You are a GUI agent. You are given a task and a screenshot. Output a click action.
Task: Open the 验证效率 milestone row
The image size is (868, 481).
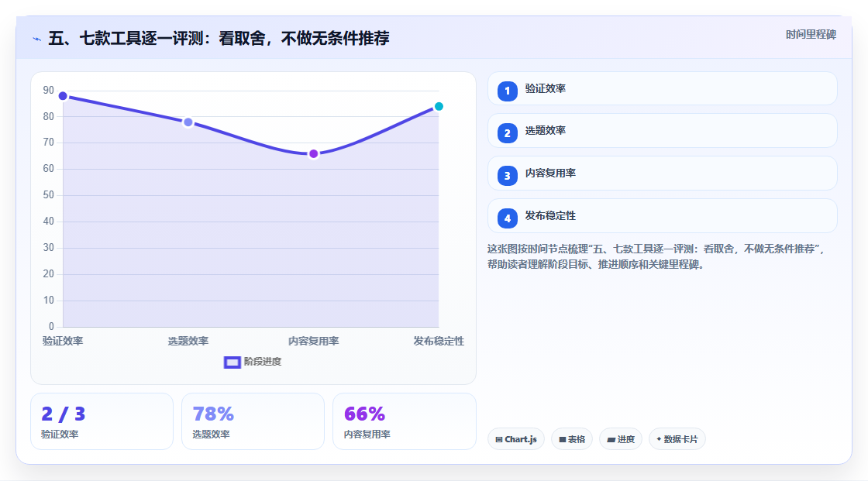[662, 88]
